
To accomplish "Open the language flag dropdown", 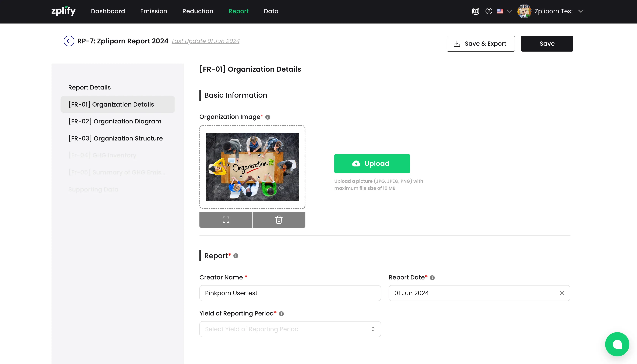I will [x=504, y=11].
